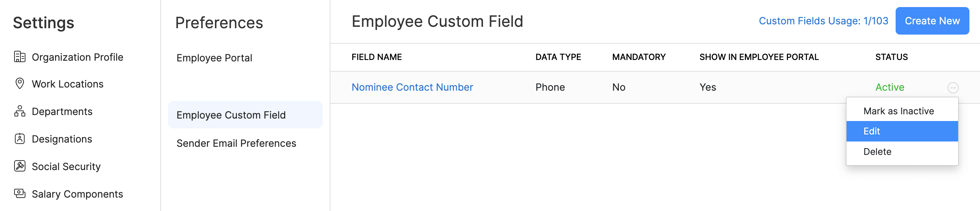Click the Organization Profile building icon
980x211 pixels.
pos(20,57)
